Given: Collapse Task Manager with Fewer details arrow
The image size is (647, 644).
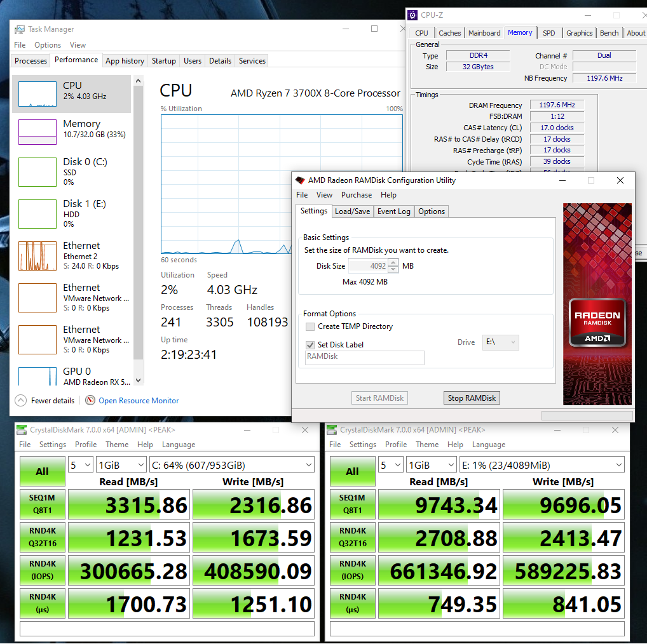Looking at the screenshot, I should 21,401.
